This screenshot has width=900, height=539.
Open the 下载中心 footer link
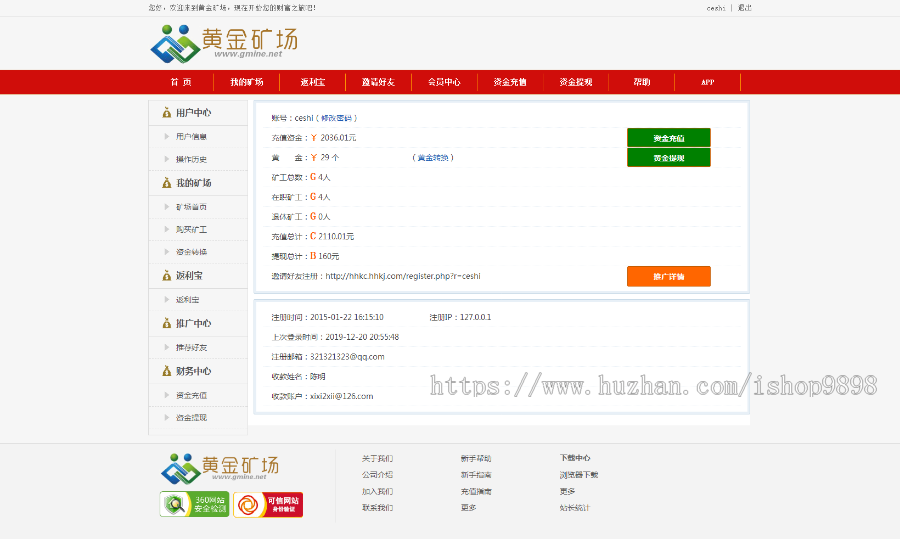(575, 458)
